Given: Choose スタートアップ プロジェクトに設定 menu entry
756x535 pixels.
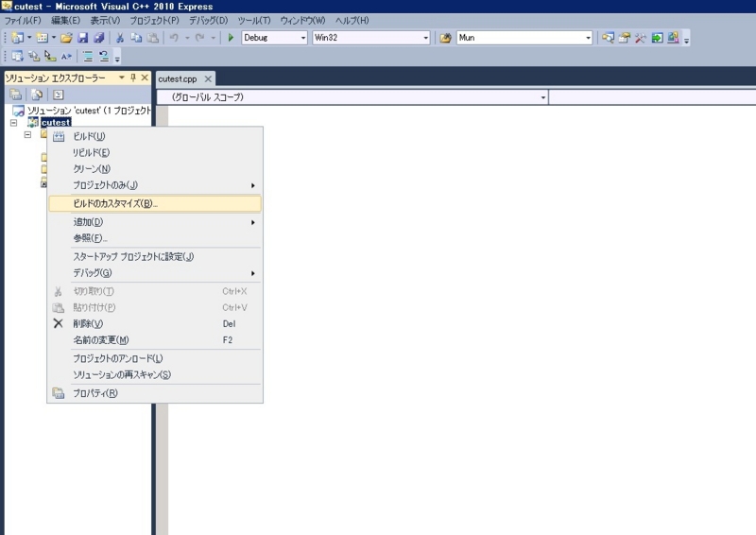Looking at the screenshot, I should pos(155,257).
